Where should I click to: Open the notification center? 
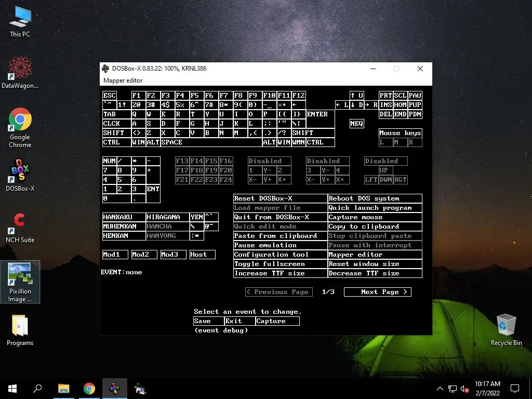click(x=515, y=389)
